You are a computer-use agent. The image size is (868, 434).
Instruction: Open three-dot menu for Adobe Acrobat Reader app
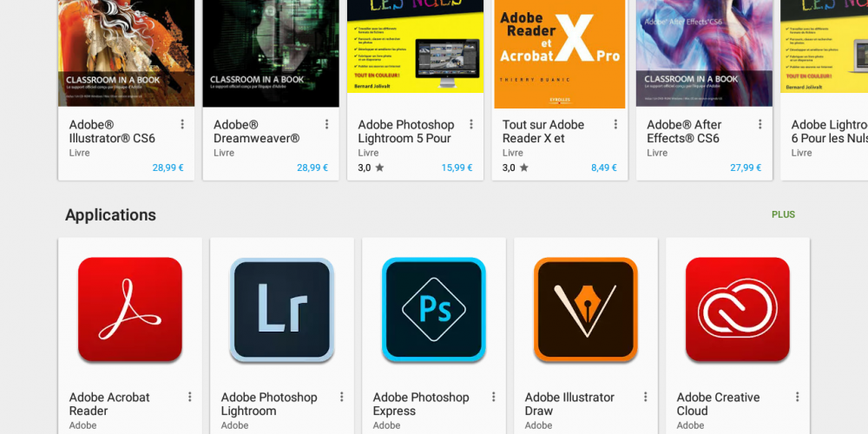click(x=190, y=397)
